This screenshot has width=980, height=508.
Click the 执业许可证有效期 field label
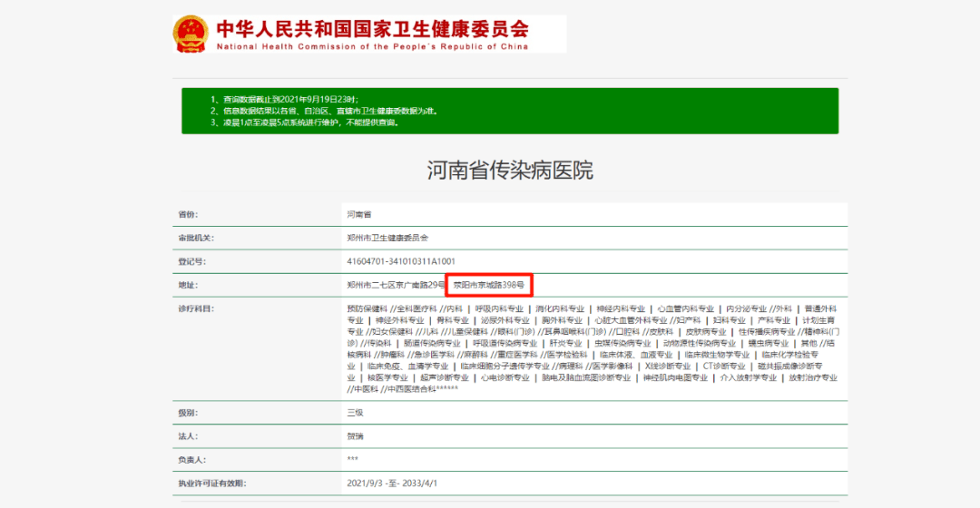pyautogui.click(x=211, y=484)
